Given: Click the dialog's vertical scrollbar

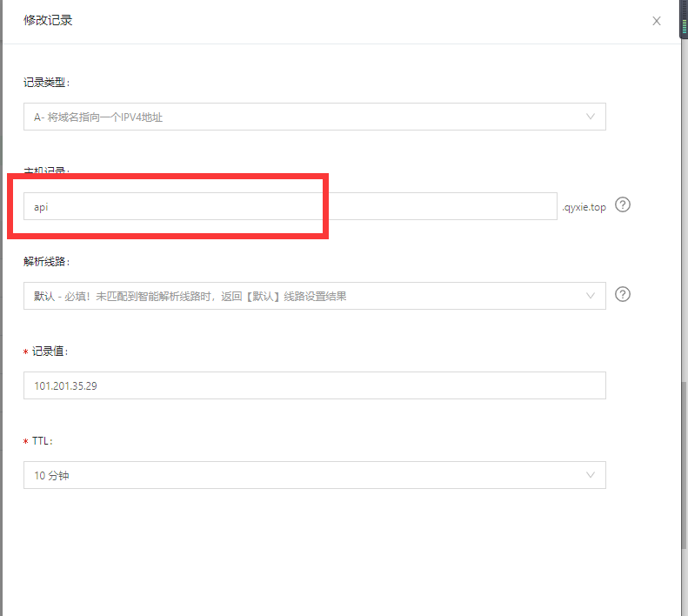Looking at the screenshot, I should pyautogui.click(x=684, y=465).
